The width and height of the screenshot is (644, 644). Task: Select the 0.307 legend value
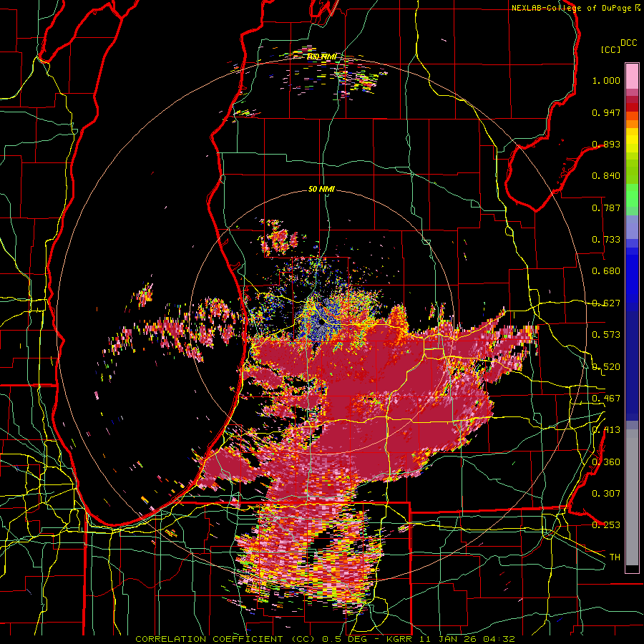pyautogui.click(x=606, y=493)
